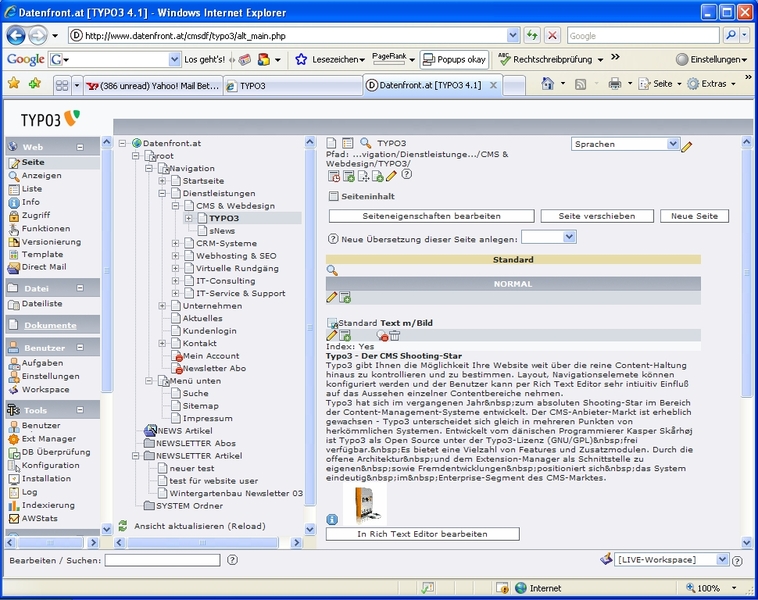Open the Einstellungen toolbar menu
Image resolution: width=758 pixels, height=600 pixels.
pyautogui.click(x=711, y=59)
